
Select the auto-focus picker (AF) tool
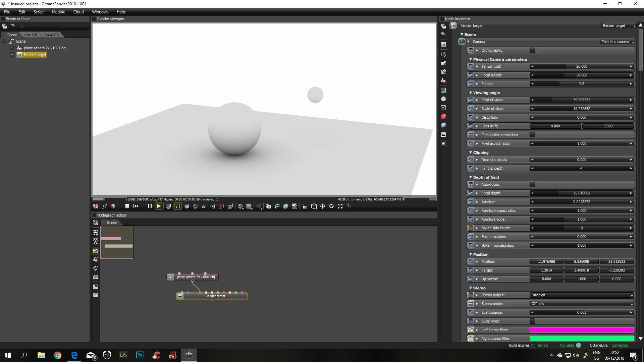[178, 206]
